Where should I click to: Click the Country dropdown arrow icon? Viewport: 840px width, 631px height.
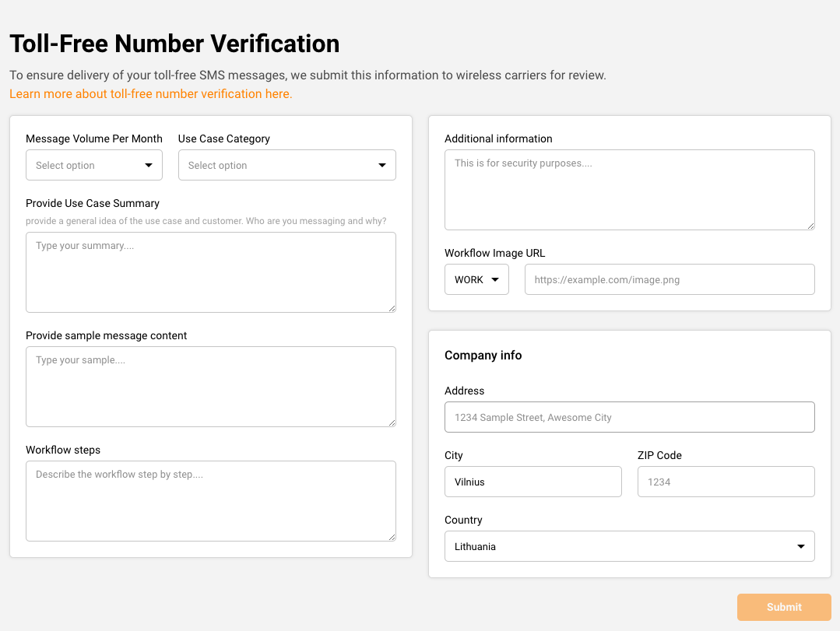point(800,546)
